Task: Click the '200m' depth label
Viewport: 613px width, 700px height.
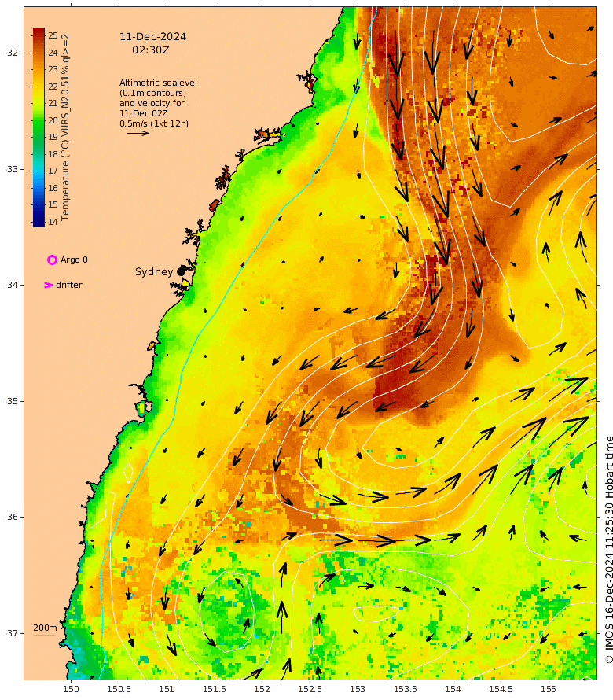Action: point(45,628)
